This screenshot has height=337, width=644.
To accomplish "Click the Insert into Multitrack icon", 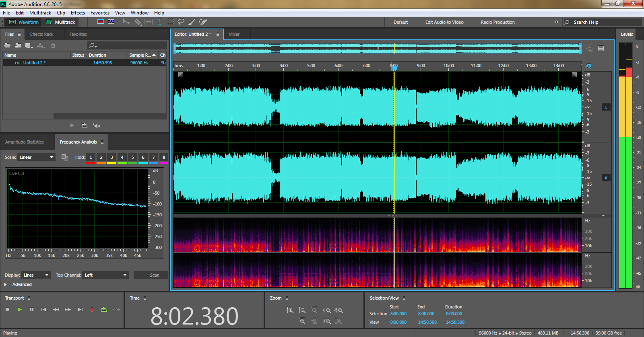I will (x=41, y=45).
